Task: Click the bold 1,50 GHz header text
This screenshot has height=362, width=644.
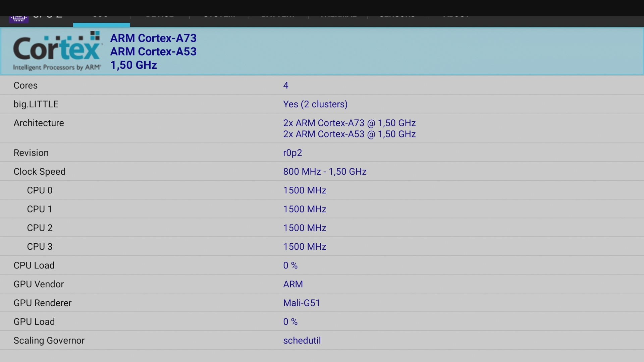Action: coord(133,65)
